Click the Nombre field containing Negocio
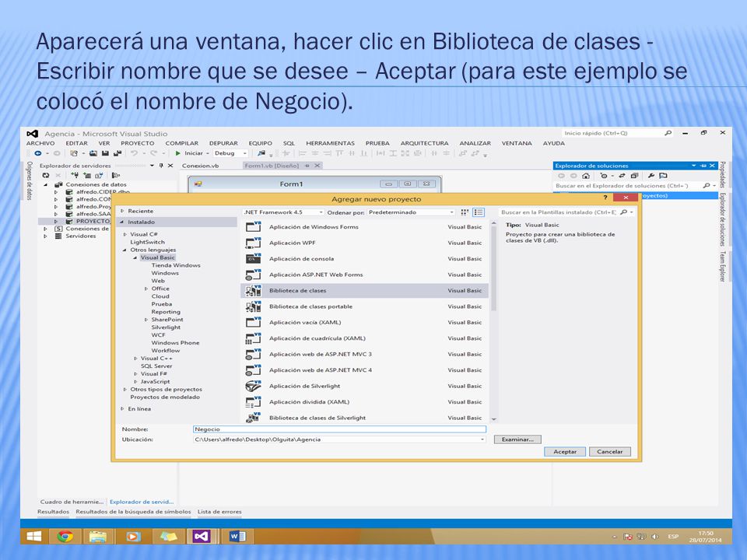The image size is (747, 560). [339, 429]
